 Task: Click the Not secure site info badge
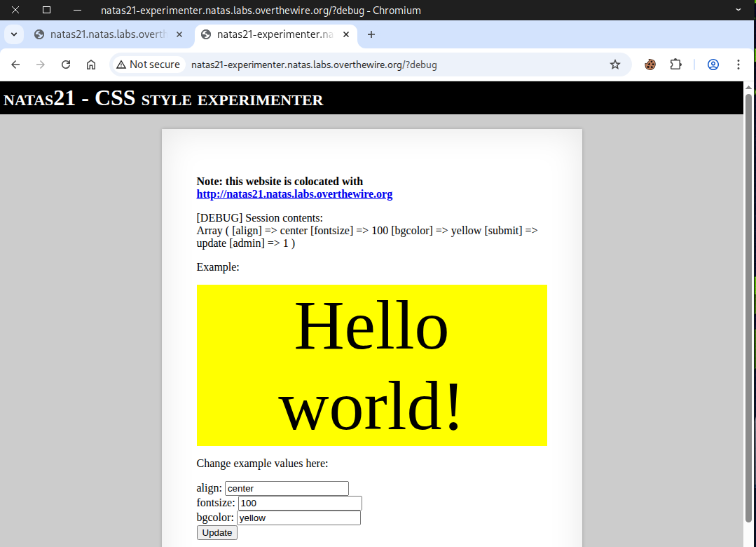149,65
